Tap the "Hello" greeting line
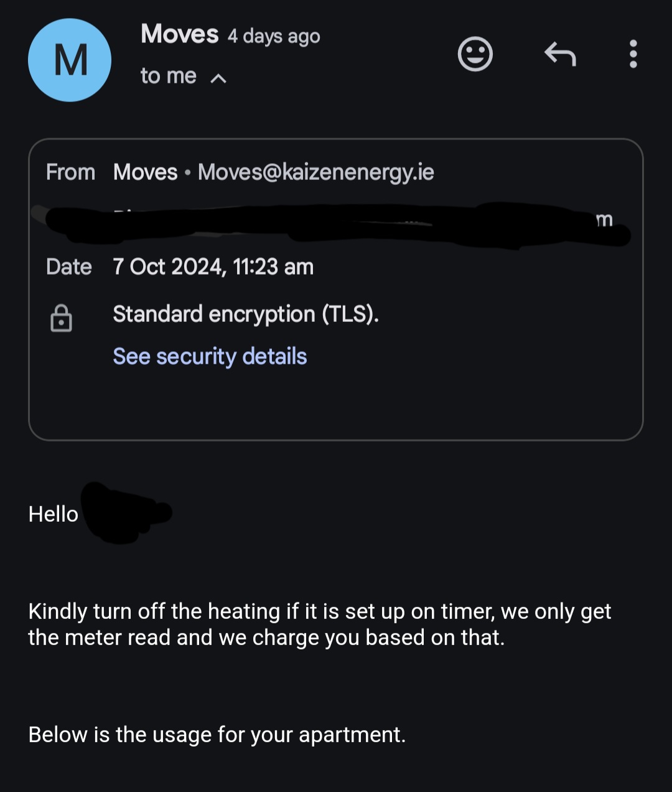This screenshot has height=792, width=672. pos(54,514)
